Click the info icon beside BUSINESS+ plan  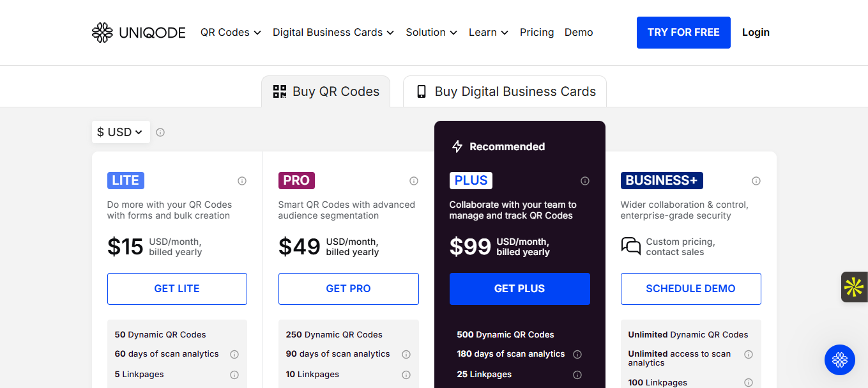[x=756, y=181]
